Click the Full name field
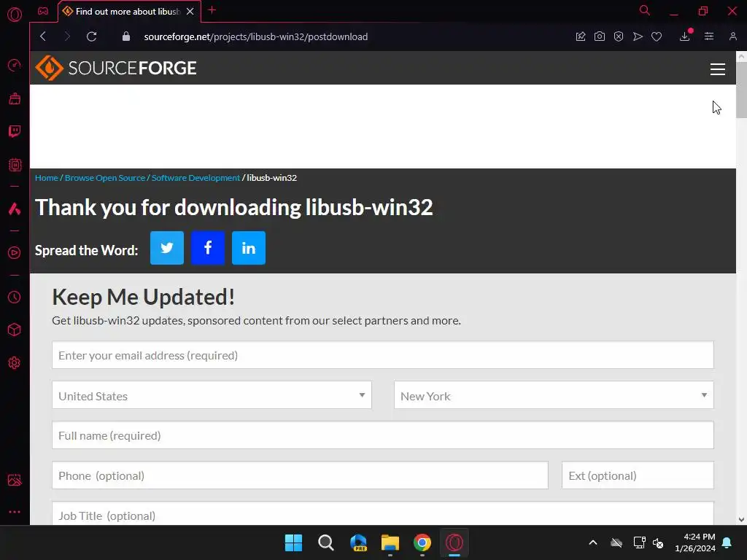The image size is (747, 560). (382, 435)
